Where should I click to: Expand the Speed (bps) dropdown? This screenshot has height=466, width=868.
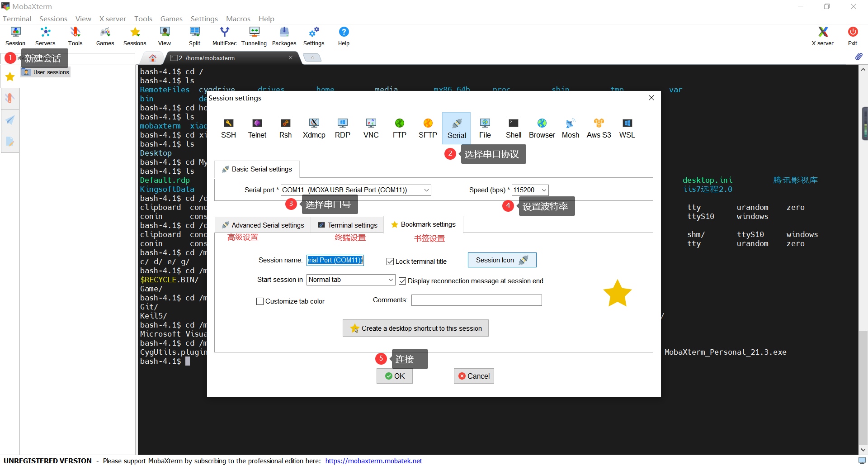(x=544, y=190)
